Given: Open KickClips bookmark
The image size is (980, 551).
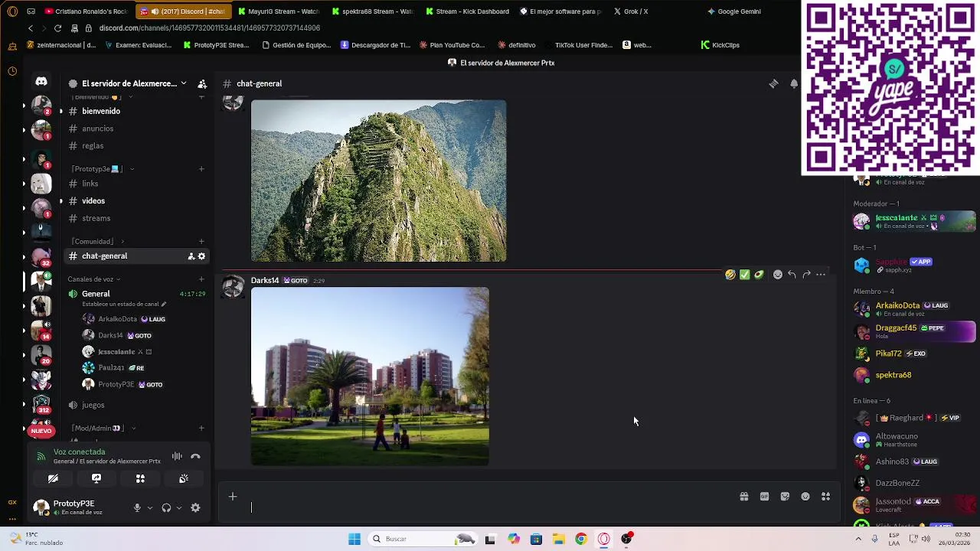Looking at the screenshot, I should tap(720, 45).
